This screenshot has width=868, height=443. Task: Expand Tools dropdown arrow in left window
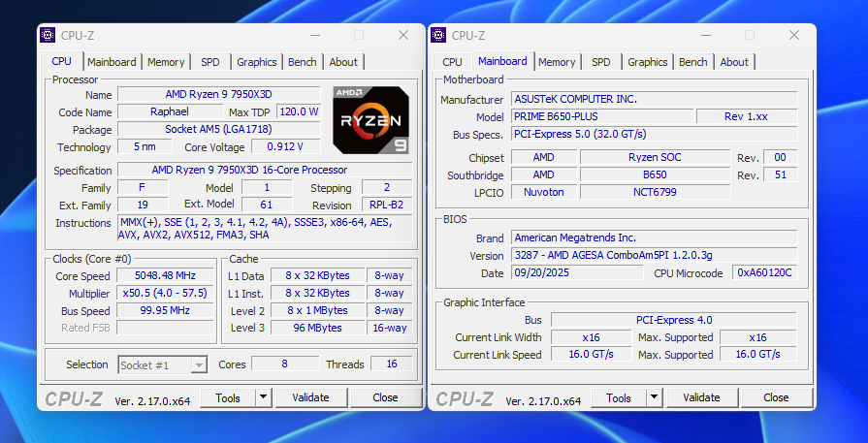point(264,397)
